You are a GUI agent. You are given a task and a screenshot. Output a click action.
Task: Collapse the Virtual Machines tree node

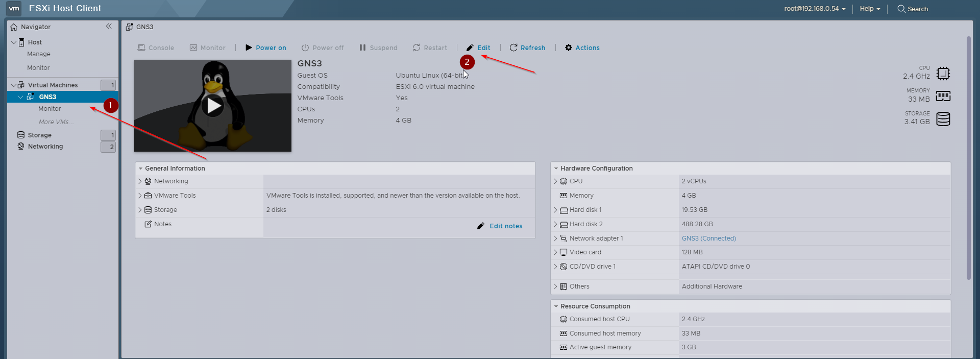tap(13, 85)
